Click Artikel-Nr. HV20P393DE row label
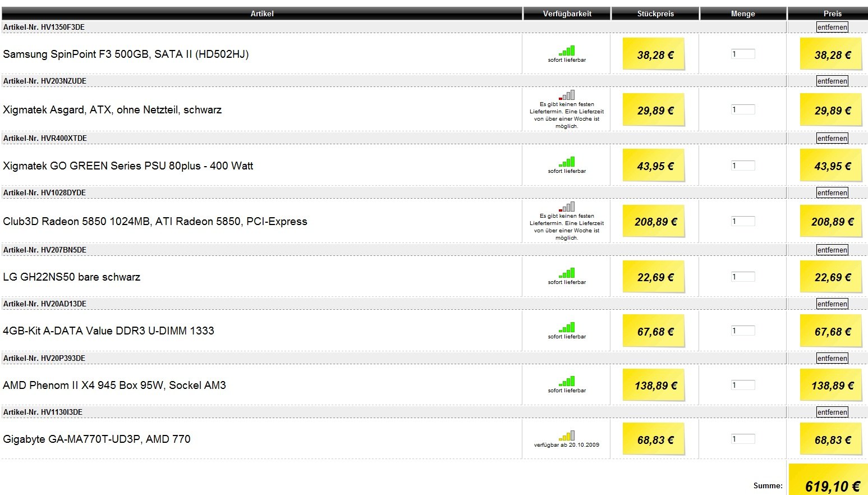This screenshot has height=495, width=868. [44, 358]
